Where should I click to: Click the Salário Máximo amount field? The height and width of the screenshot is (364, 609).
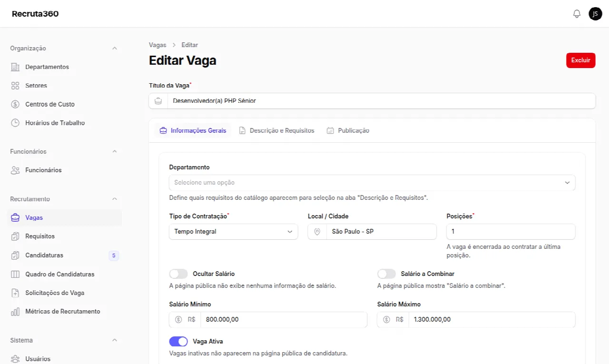(492, 320)
